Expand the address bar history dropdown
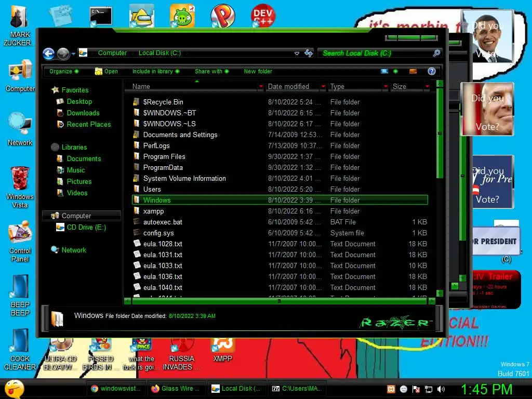Viewport: 532px width, 399px height. (x=297, y=54)
